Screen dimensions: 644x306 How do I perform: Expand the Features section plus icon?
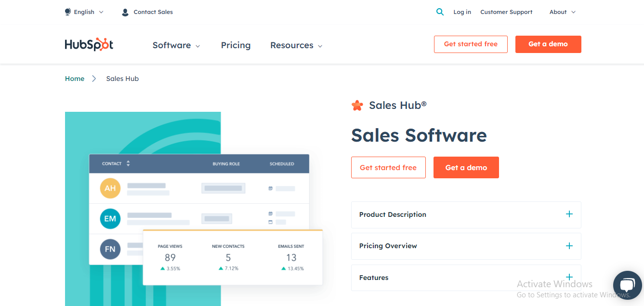point(569,277)
